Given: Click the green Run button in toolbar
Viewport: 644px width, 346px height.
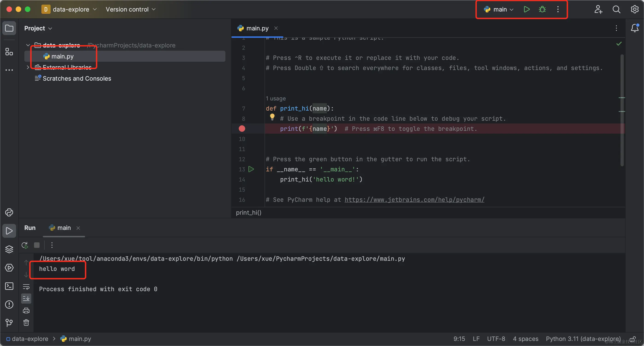Looking at the screenshot, I should (x=526, y=9).
